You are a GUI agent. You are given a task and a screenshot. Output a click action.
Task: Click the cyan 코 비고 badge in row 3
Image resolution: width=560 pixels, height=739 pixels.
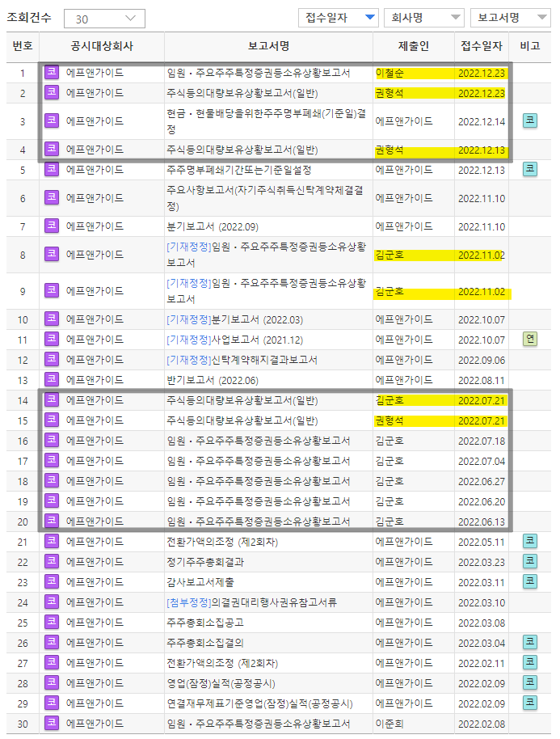(530, 120)
